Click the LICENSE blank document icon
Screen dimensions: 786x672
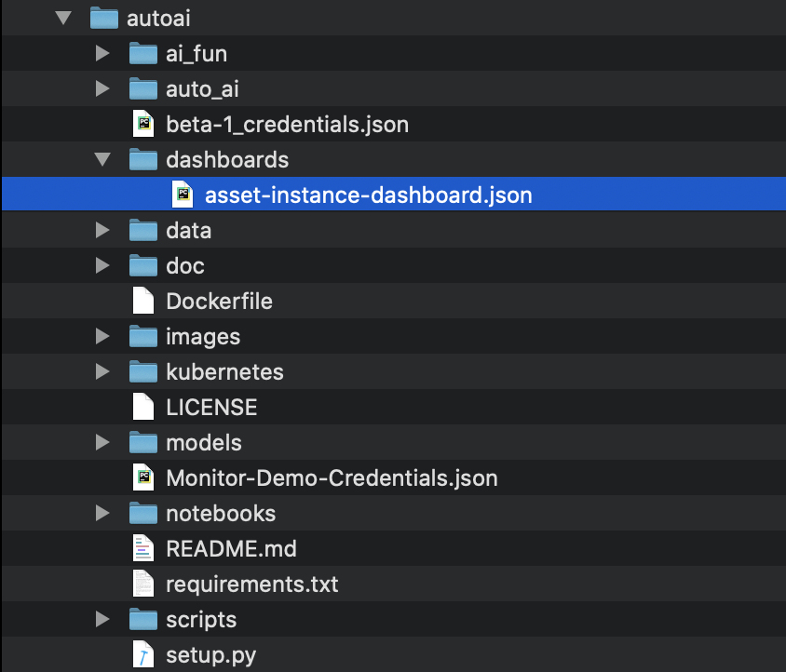point(143,407)
